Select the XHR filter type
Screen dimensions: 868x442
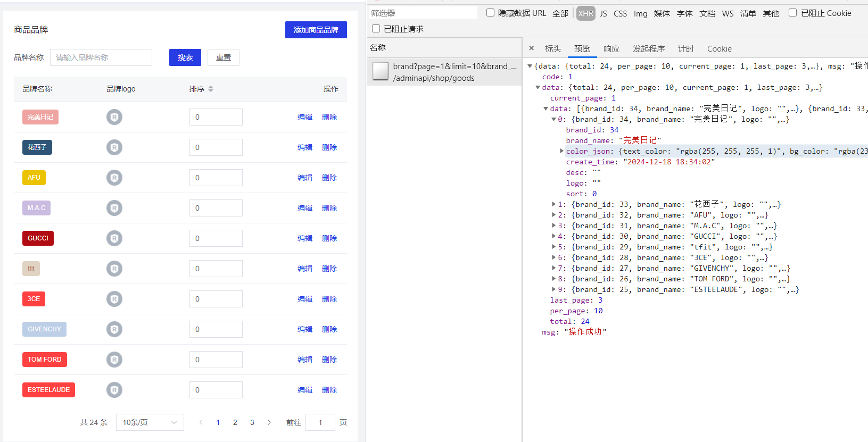tap(585, 13)
